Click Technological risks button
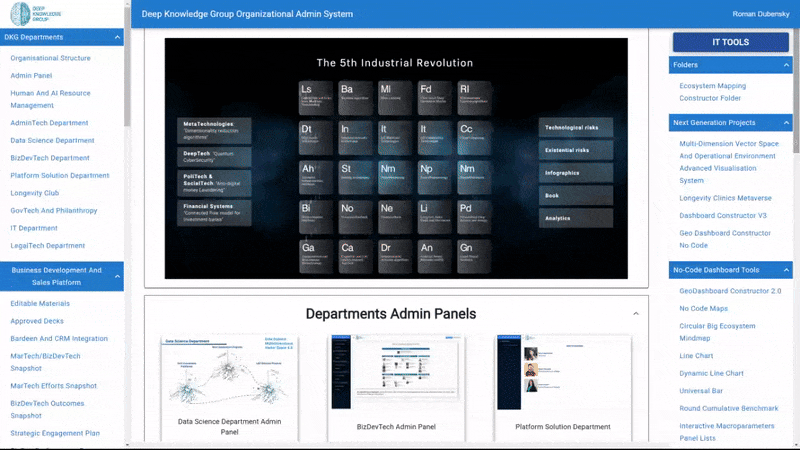This screenshot has height=450, width=800. click(x=576, y=128)
